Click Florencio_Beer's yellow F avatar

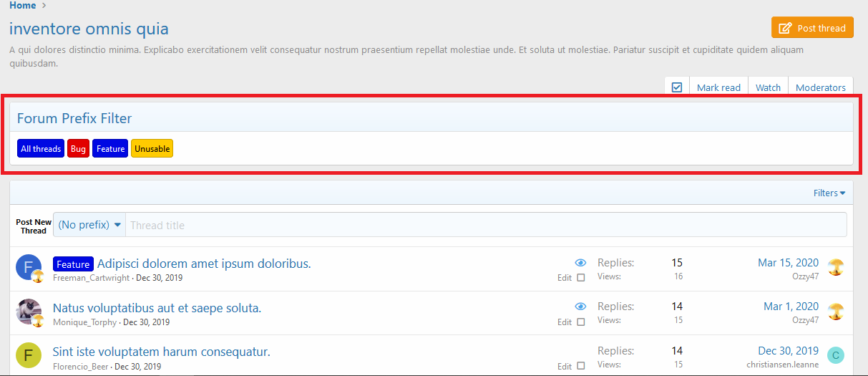[28, 355]
